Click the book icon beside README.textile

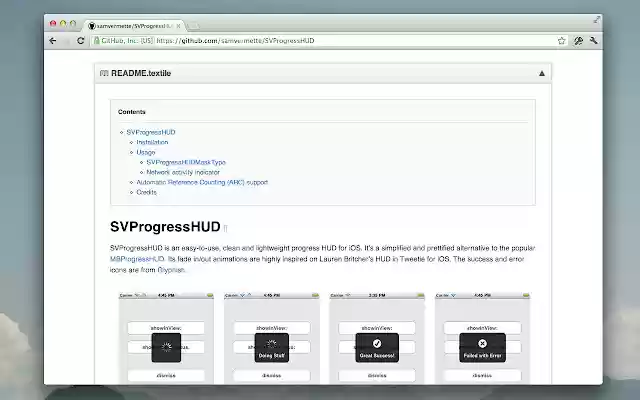pyautogui.click(x=104, y=73)
